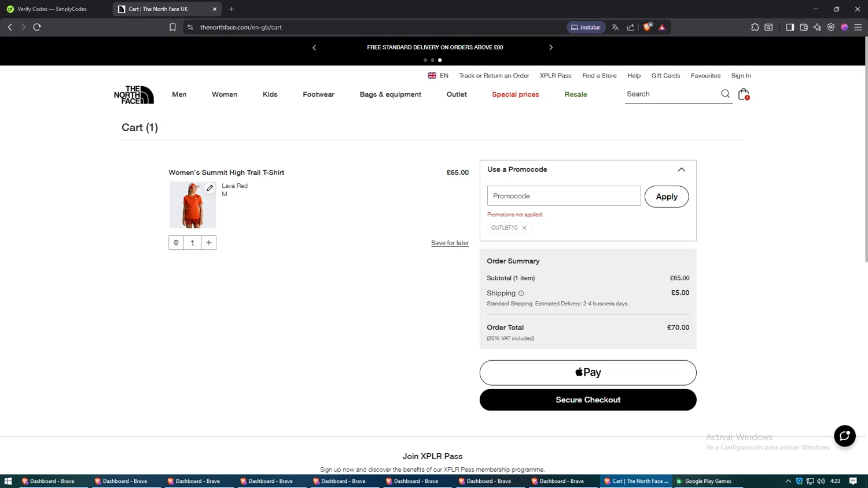The image size is (868, 488).
Task: Click The North Face logo
Action: tap(134, 95)
